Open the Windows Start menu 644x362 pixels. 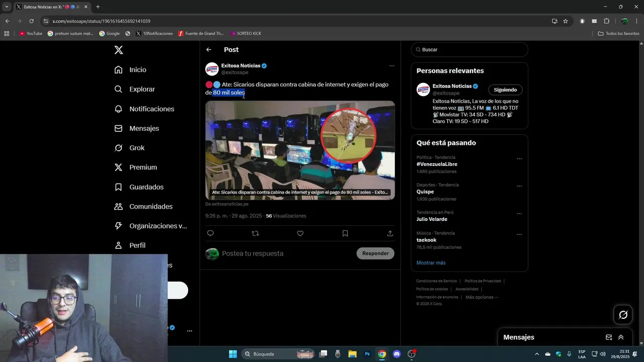[233, 354]
